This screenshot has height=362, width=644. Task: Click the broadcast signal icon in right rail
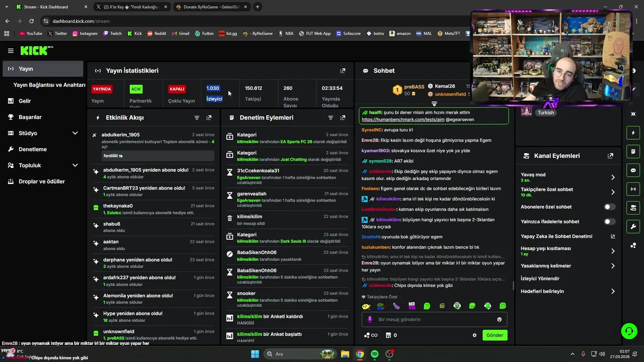pos(633,189)
